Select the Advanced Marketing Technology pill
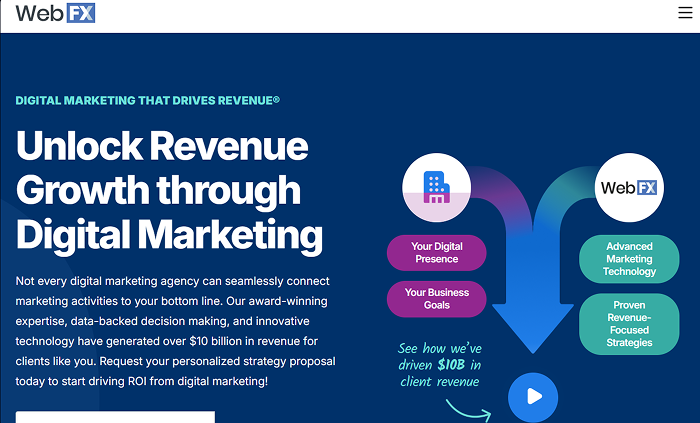 [629, 259]
